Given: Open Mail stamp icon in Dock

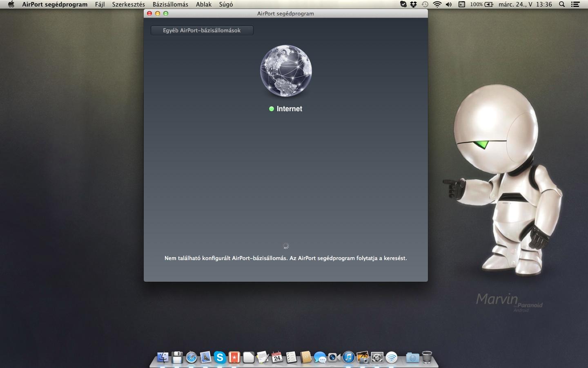Looking at the screenshot, I should tap(205, 357).
